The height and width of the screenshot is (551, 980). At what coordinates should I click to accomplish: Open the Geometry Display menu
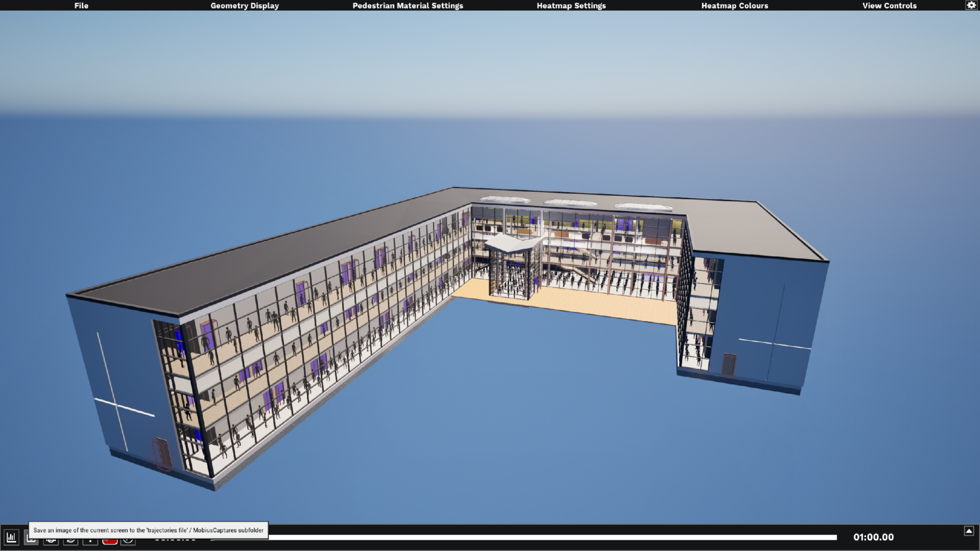[x=244, y=6]
